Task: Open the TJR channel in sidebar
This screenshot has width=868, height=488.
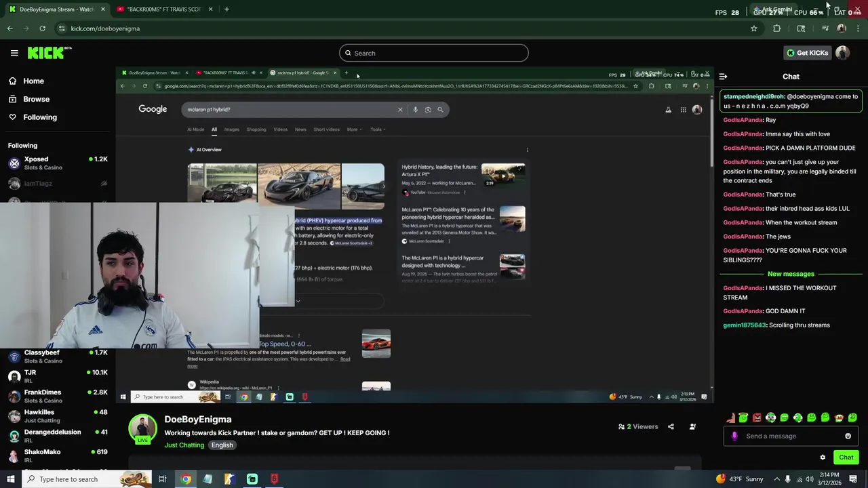Action: (58, 376)
